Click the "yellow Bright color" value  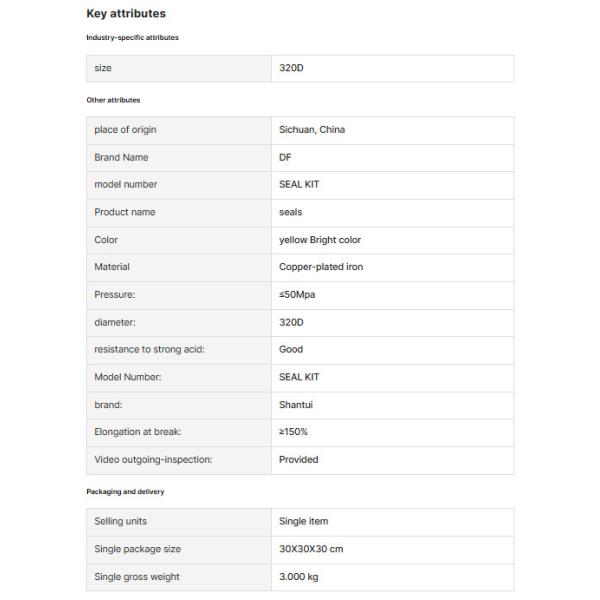pyautogui.click(x=320, y=240)
